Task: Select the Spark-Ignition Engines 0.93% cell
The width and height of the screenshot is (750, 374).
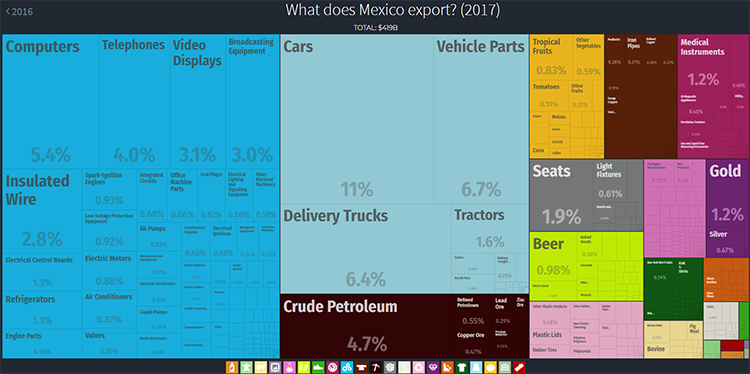Action: [x=110, y=189]
